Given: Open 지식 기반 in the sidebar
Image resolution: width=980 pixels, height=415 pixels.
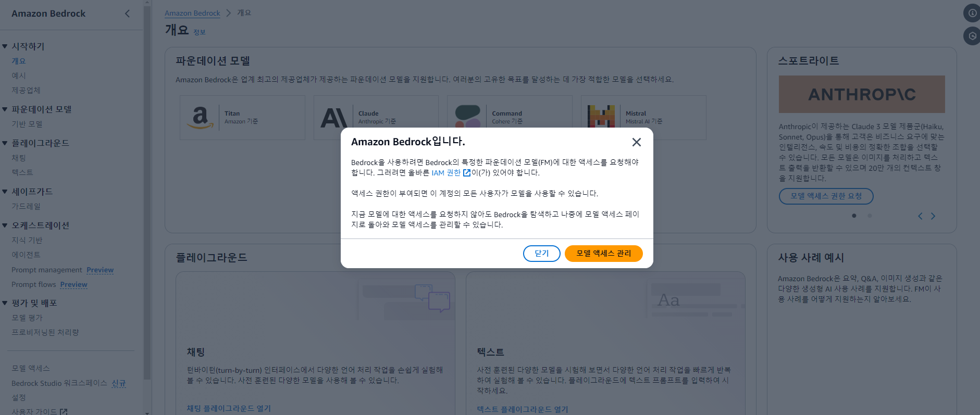Looking at the screenshot, I should 27,240.
